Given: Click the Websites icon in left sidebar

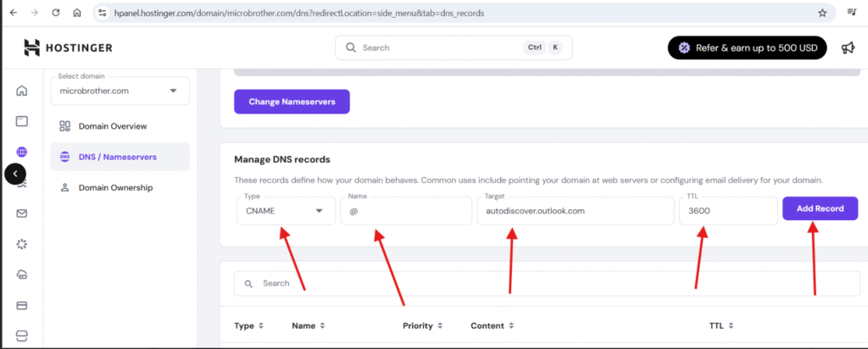Looking at the screenshot, I should [x=22, y=121].
